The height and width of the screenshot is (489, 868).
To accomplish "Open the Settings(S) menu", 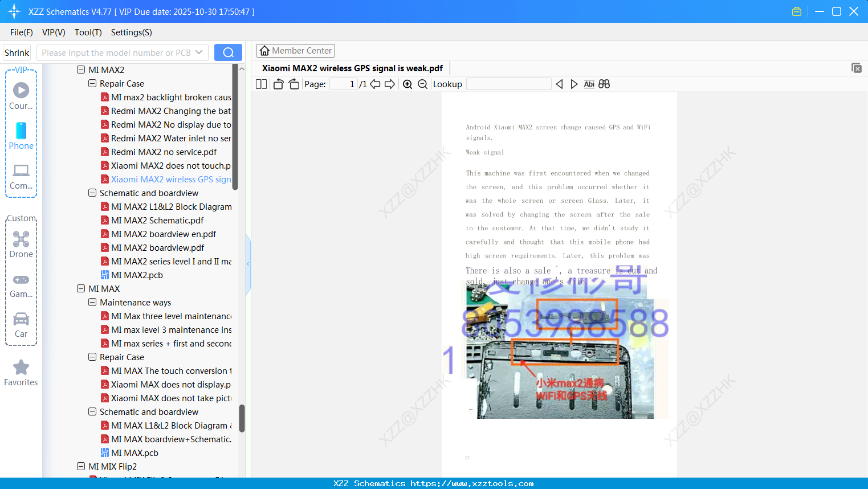I will click(x=132, y=32).
